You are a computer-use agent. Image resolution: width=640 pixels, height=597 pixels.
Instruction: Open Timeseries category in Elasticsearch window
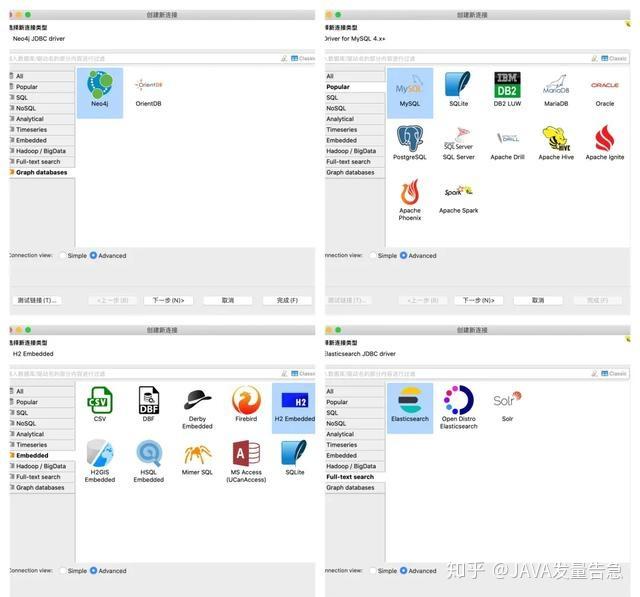[x=355, y=444]
